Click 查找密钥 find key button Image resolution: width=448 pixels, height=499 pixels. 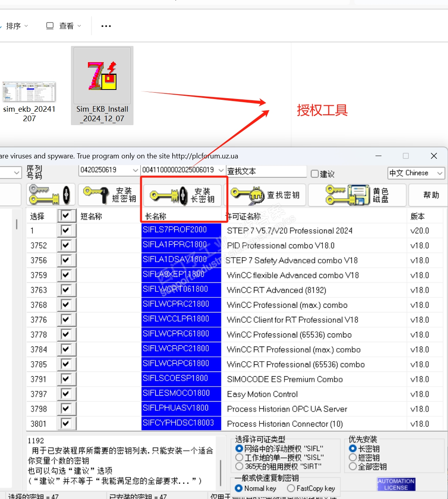pos(267,195)
